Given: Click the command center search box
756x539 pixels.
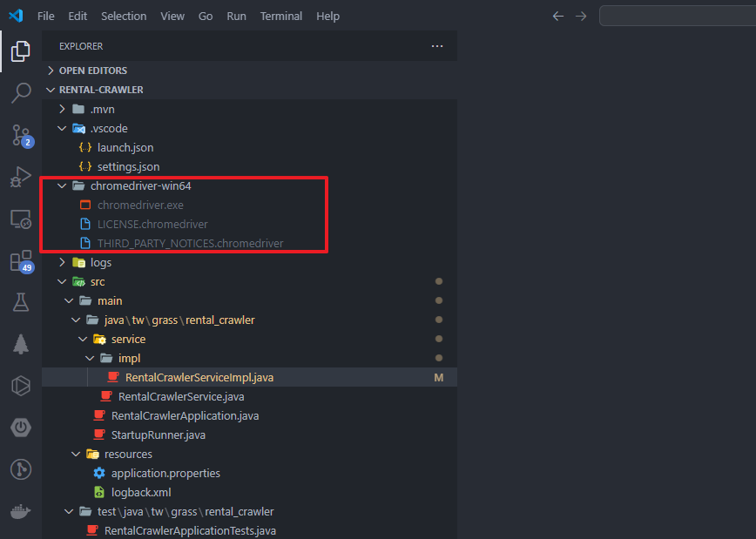Looking at the screenshot, I should [x=678, y=16].
